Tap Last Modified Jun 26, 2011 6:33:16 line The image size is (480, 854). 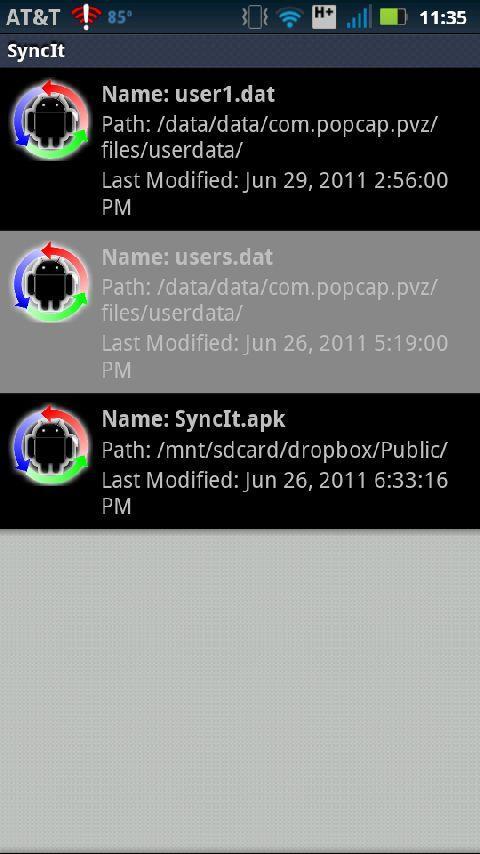pos(275,493)
